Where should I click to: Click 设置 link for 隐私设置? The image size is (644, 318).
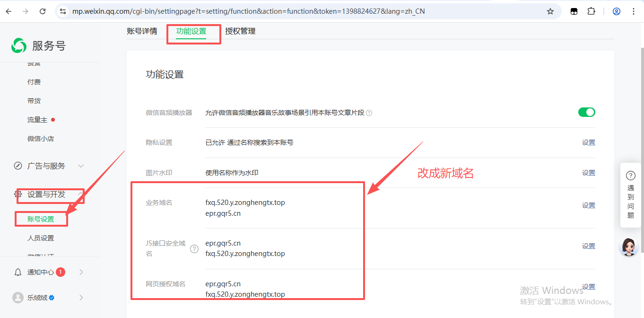[588, 142]
